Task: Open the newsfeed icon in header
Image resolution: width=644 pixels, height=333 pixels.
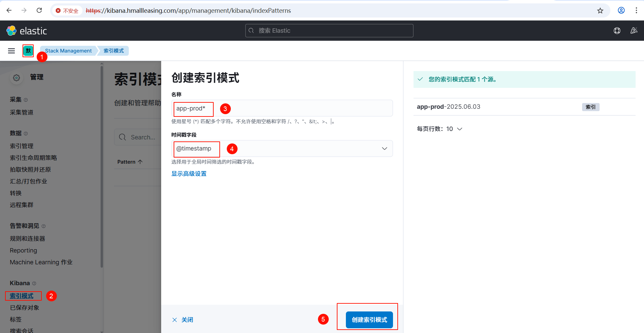Action: (x=634, y=31)
